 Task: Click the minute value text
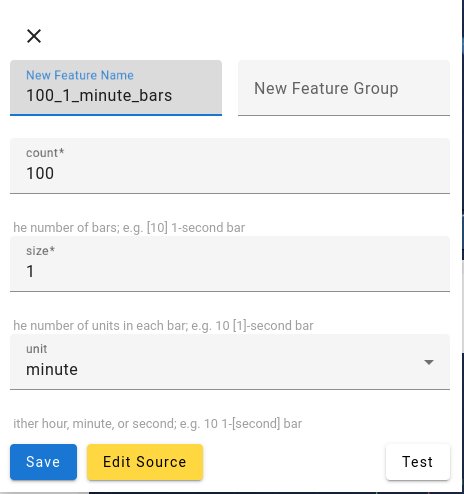(52, 370)
